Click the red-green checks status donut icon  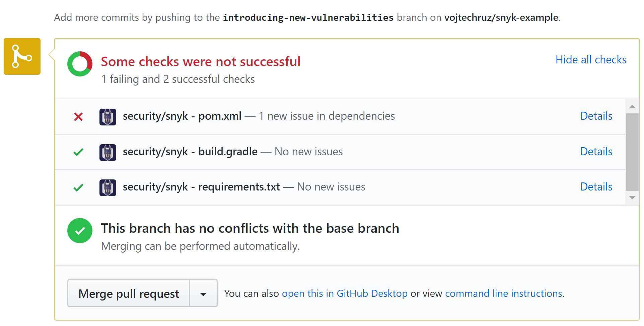tap(80, 64)
